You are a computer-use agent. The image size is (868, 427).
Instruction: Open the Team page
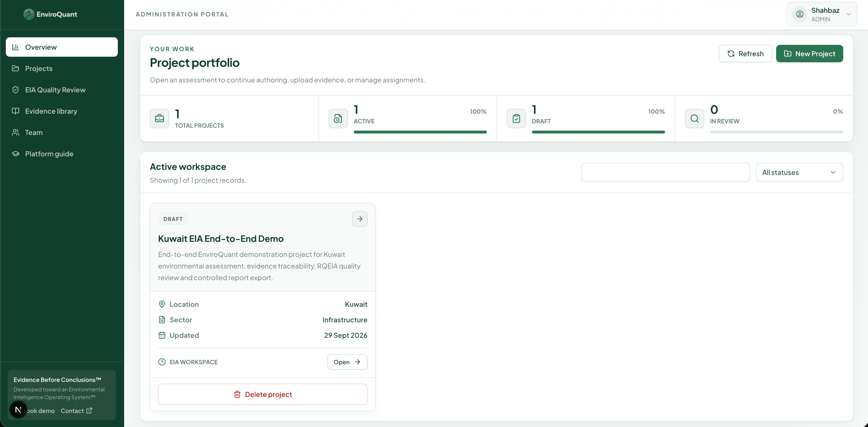(62, 132)
